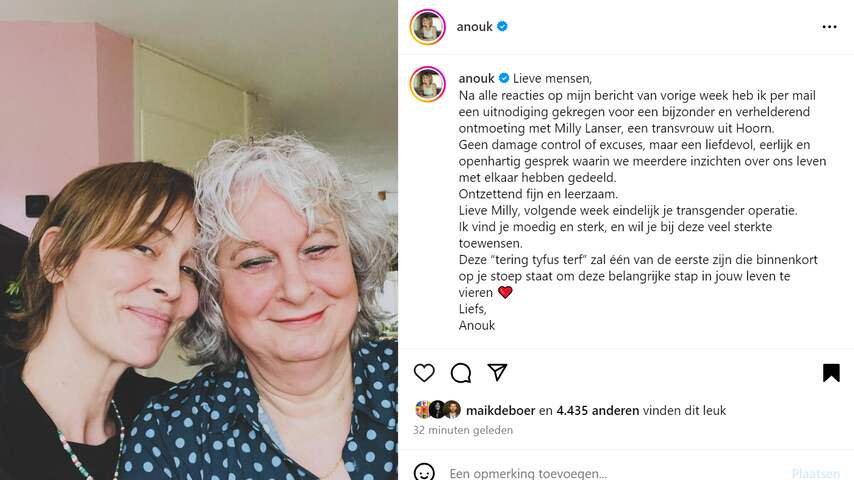Click the red heart emoji in the caption
Image resolution: width=854 pixels, height=480 pixels.
(x=505, y=293)
